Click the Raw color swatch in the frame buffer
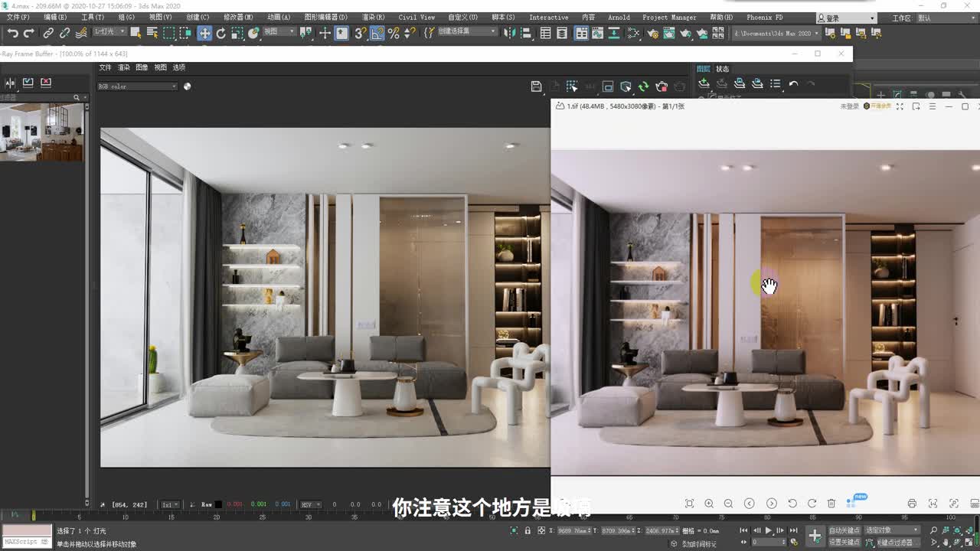 pos(218,504)
